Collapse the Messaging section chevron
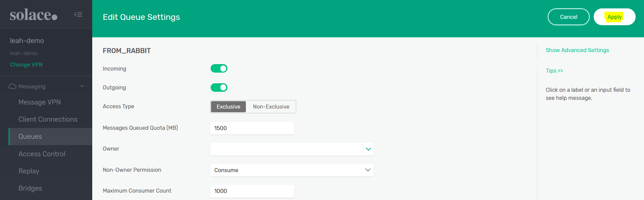 click(82, 86)
